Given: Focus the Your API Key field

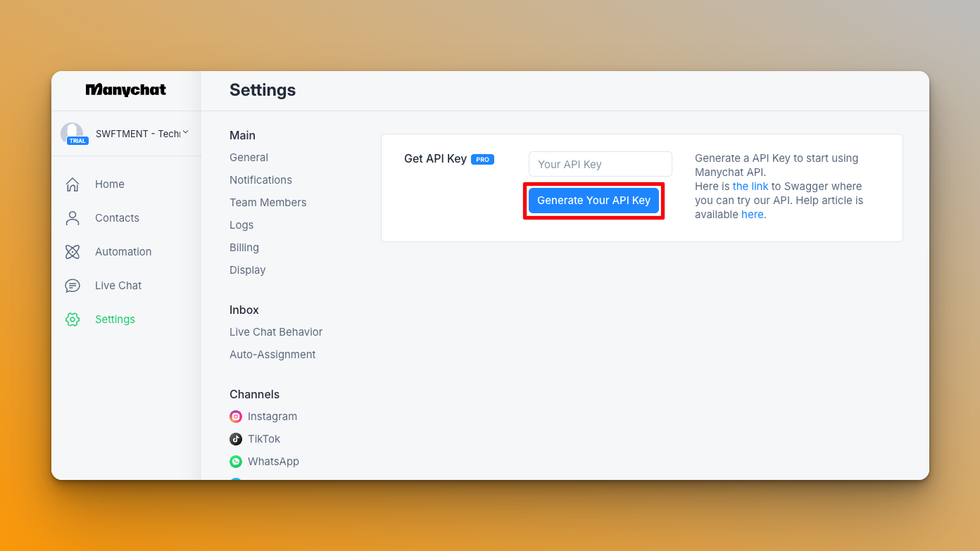Looking at the screenshot, I should pos(600,164).
